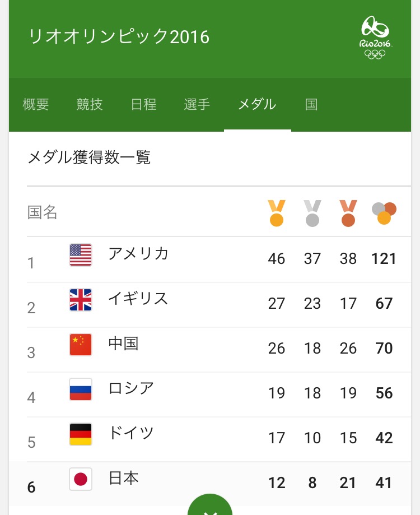Open the イギリス country row

click(219, 304)
